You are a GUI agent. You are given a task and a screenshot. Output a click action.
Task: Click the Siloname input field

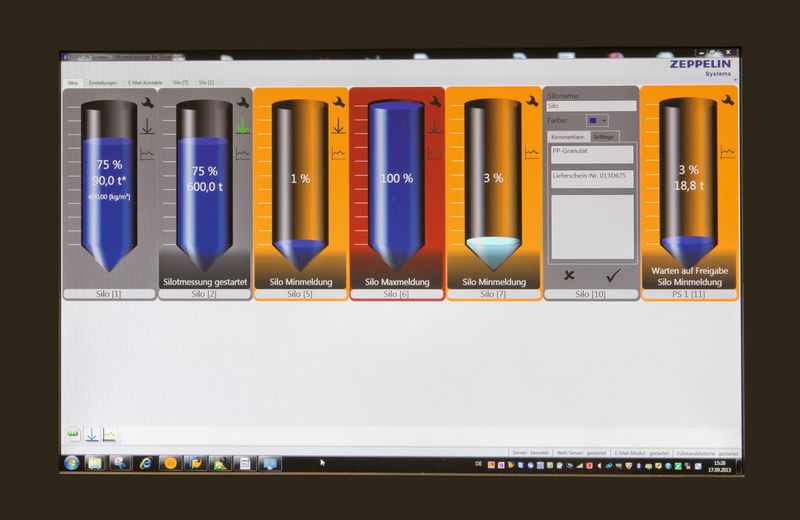point(591,106)
